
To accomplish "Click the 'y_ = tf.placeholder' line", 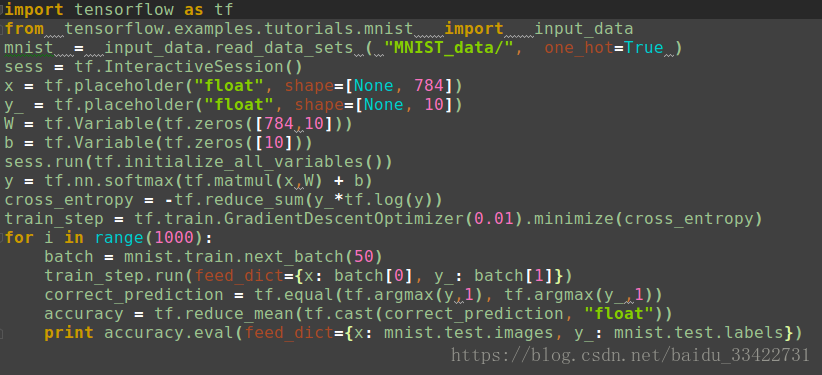I will coord(233,105).
